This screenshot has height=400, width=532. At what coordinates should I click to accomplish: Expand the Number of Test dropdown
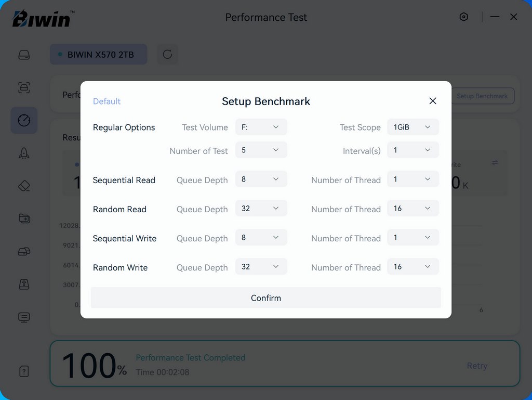coord(261,150)
